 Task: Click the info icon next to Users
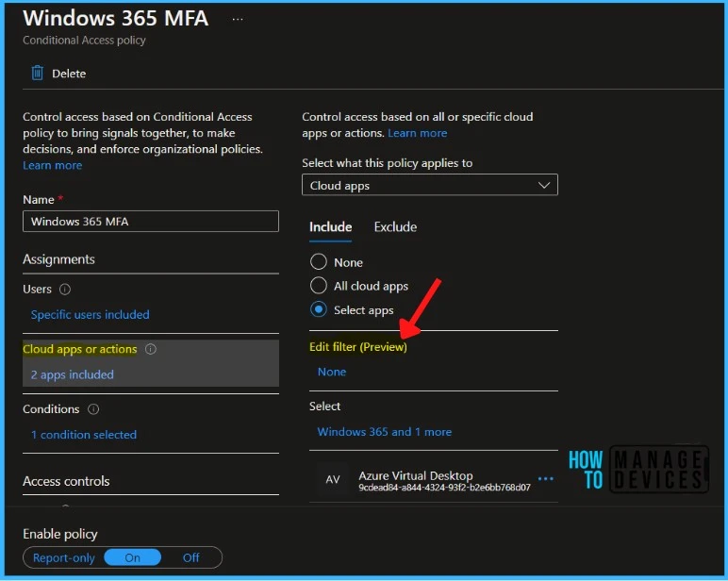65,290
